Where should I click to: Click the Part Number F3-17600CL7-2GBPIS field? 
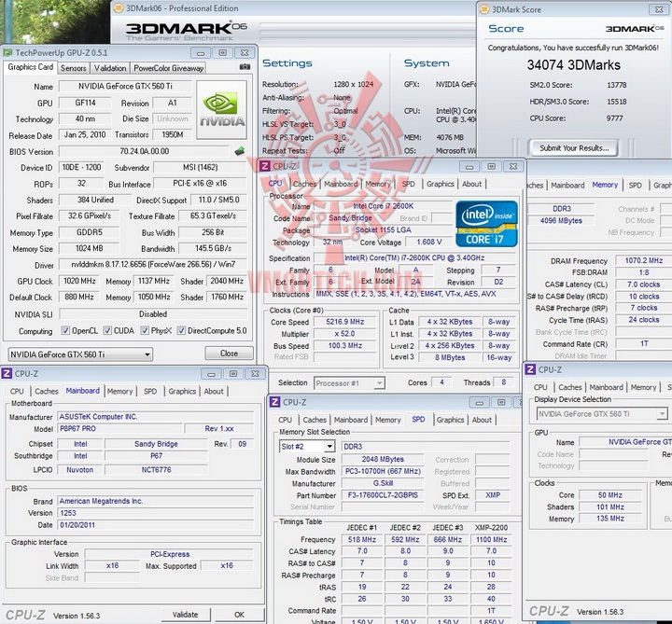point(383,495)
